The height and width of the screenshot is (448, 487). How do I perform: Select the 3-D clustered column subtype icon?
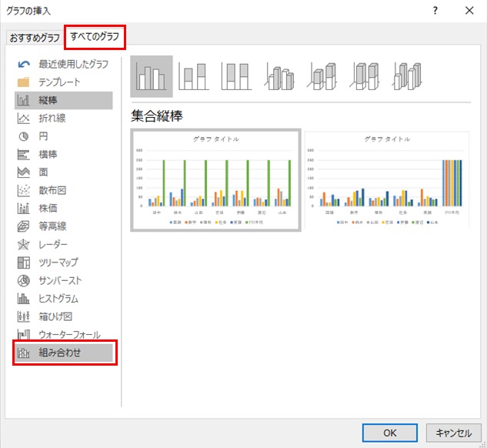pyautogui.click(x=279, y=76)
